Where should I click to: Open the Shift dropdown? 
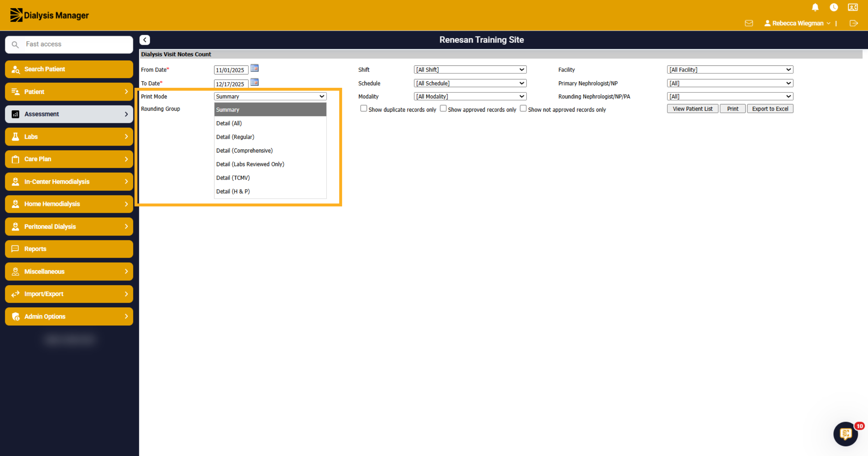click(470, 69)
